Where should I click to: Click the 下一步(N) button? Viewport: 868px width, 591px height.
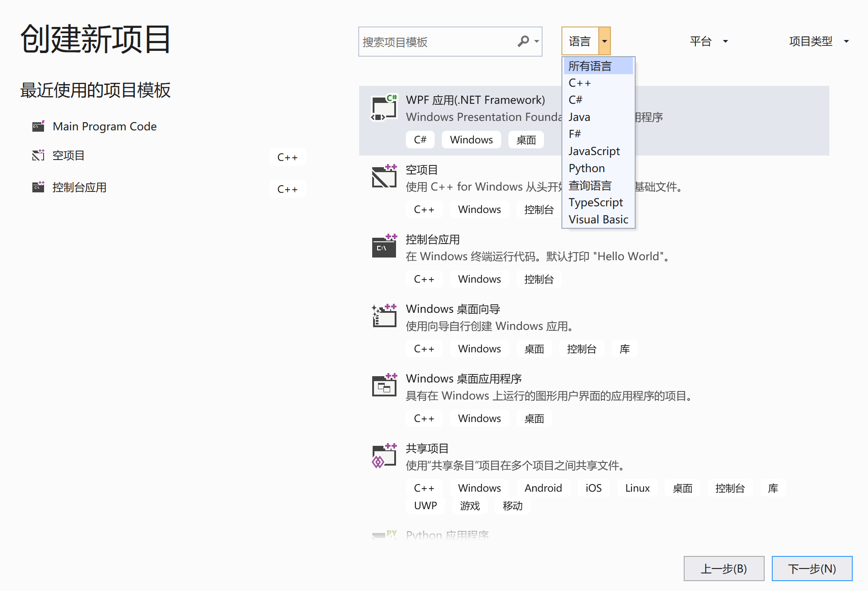tap(811, 568)
